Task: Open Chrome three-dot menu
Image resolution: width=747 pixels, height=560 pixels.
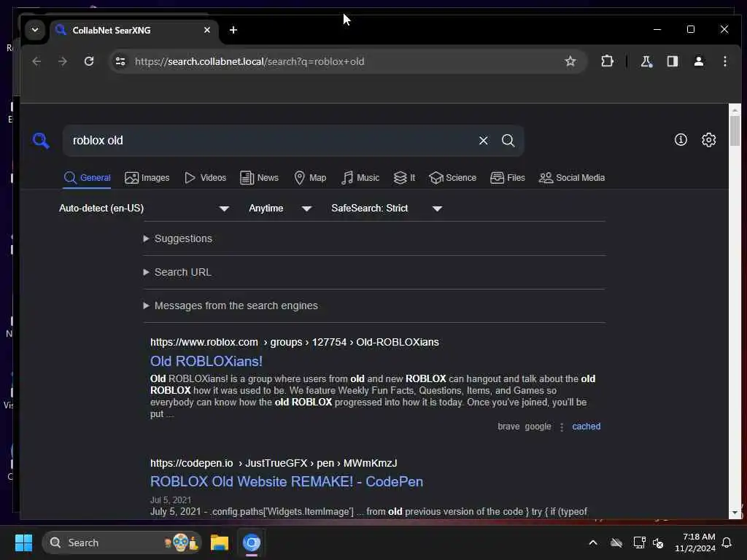Action: coord(725,61)
